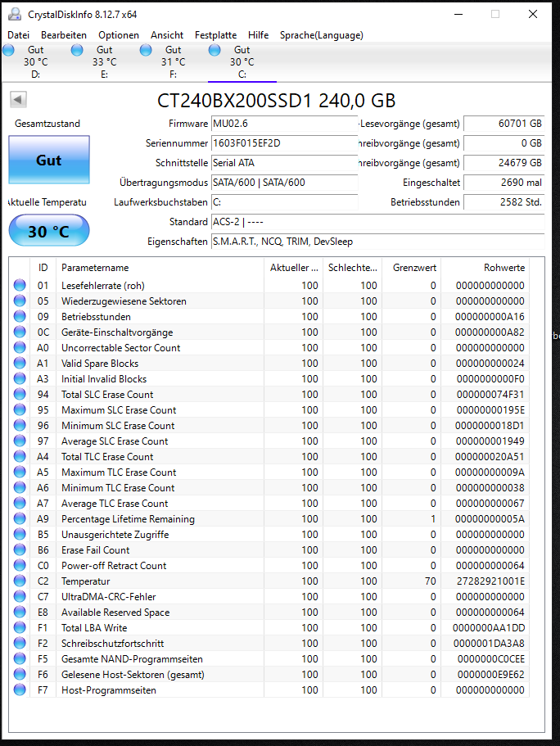Click status orb for Maximum TLC Erase Count
This screenshot has width=560, height=746.
tap(20, 472)
